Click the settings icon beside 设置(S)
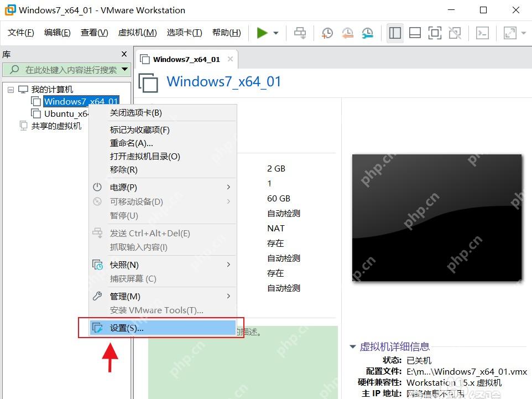Viewport: 532px width, 399px height. [x=97, y=328]
